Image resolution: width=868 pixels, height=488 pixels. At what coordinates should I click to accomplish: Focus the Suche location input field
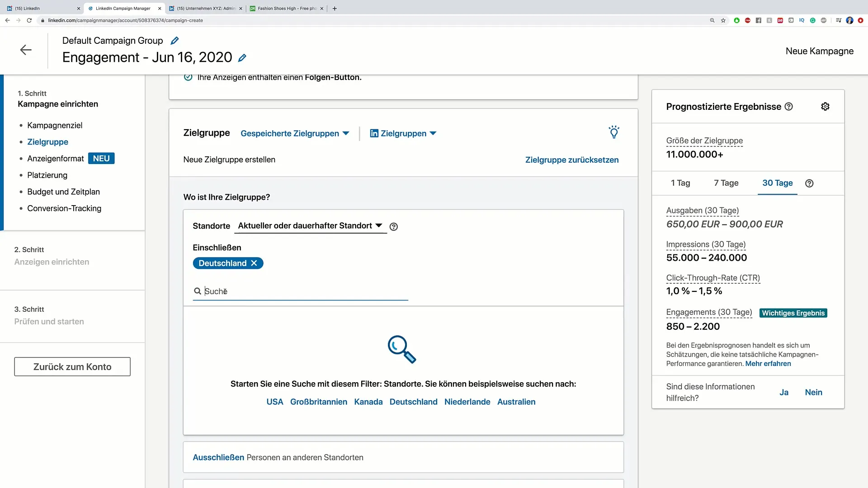click(x=301, y=291)
